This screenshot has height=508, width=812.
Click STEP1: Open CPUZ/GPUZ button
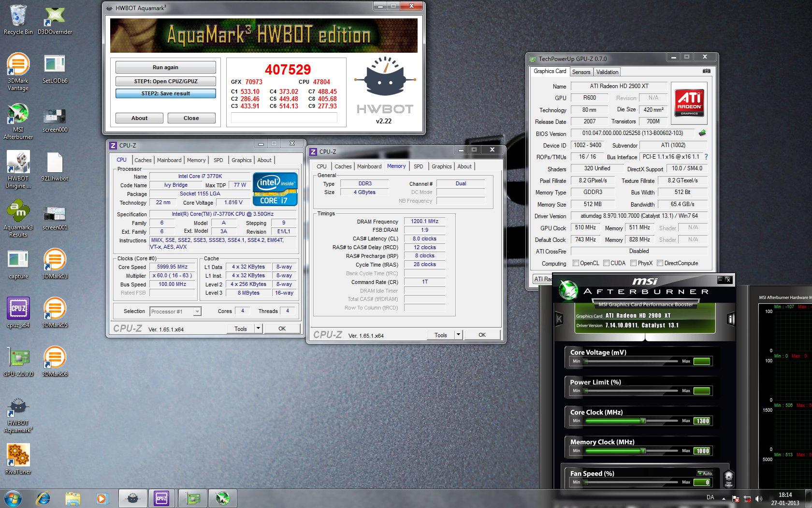coord(165,81)
